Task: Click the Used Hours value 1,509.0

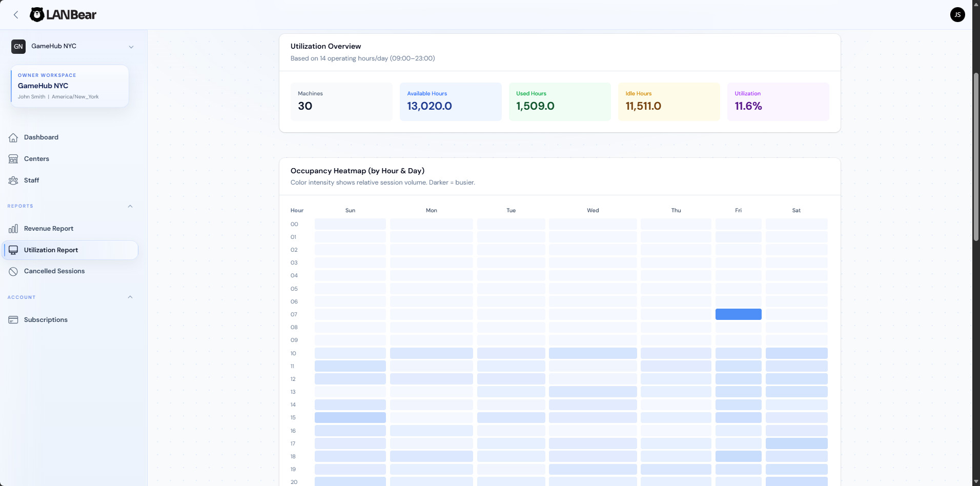Action: pyautogui.click(x=535, y=106)
